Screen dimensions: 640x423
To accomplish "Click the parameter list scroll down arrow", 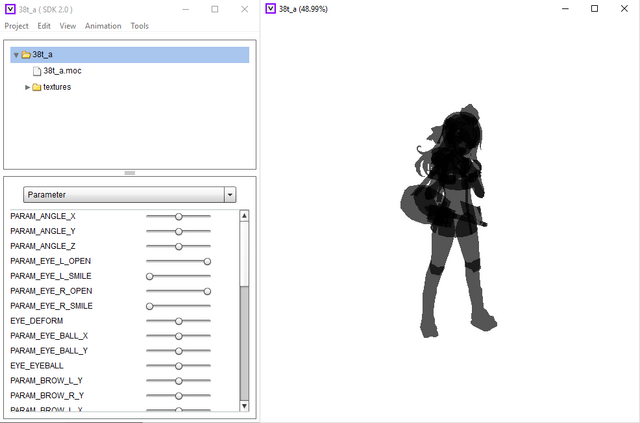I will [244, 406].
